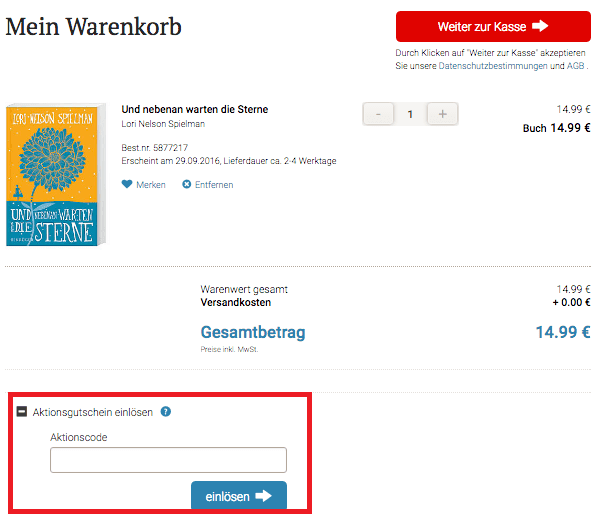Click the arrow icon on einlösen button
Viewport: 594px width, 517px height.
(x=264, y=496)
